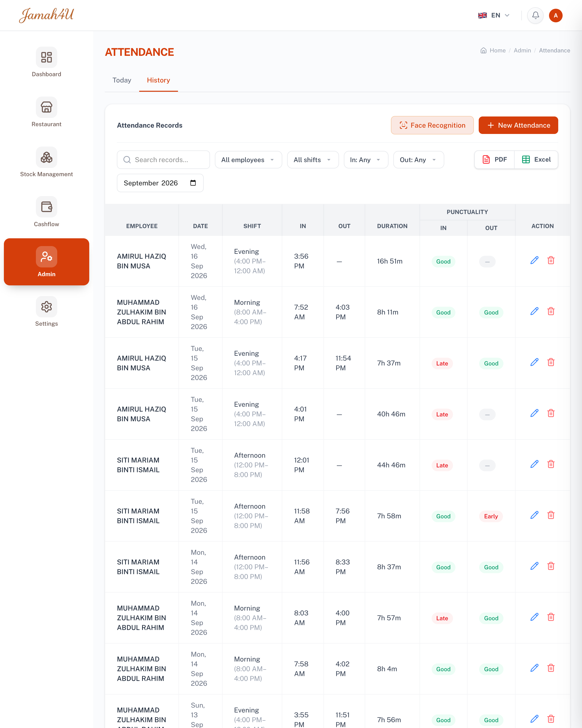Delete the Wed 16 Sep Evening attendance record

551,260
